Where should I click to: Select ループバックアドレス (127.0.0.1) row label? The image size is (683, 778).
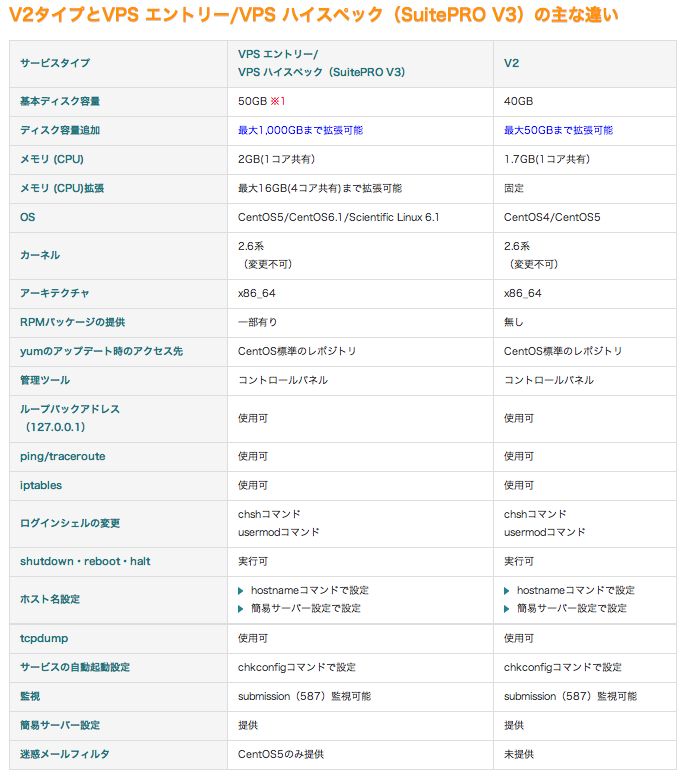pyautogui.click(x=70, y=418)
